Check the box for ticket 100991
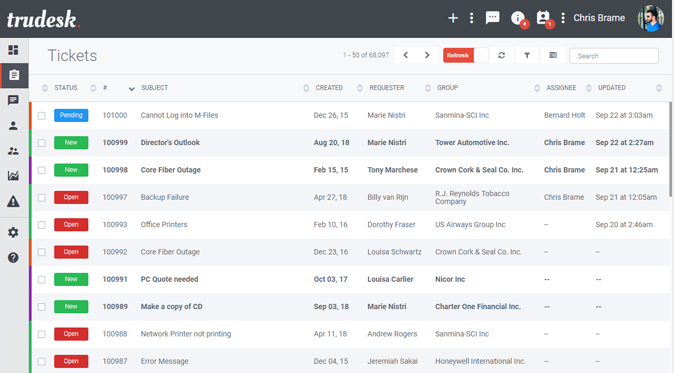Image resolution: width=674 pixels, height=373 pixels. point(42,280)
